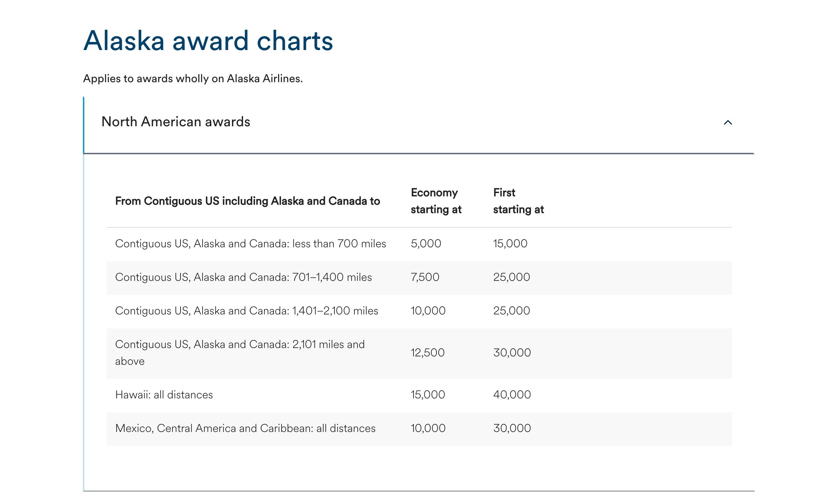The image size is (820, 504).
Task: Click 'Applies to awards wholly on Alaska Airlines.'
Action: coord(193,78)
